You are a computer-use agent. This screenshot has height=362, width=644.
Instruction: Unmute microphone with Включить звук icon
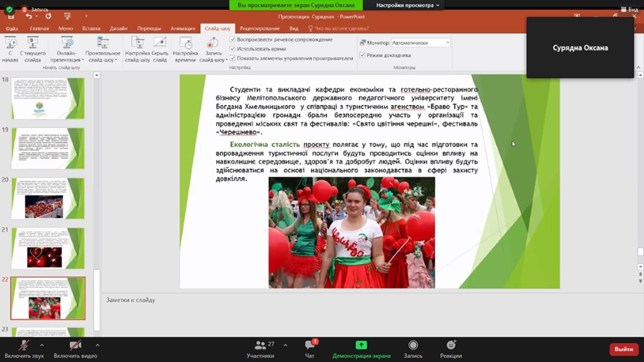tap(24, 345)
